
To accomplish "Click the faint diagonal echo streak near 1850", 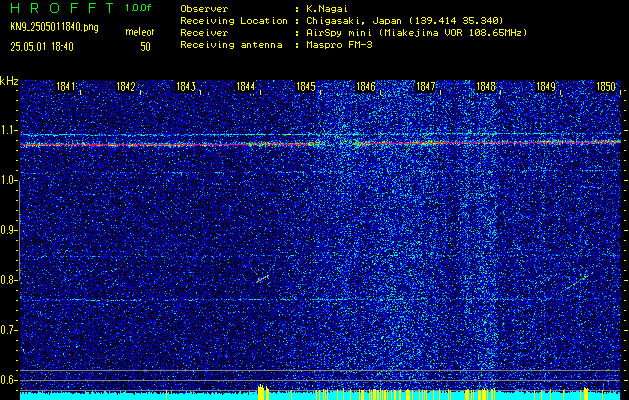I will point(576,282).
